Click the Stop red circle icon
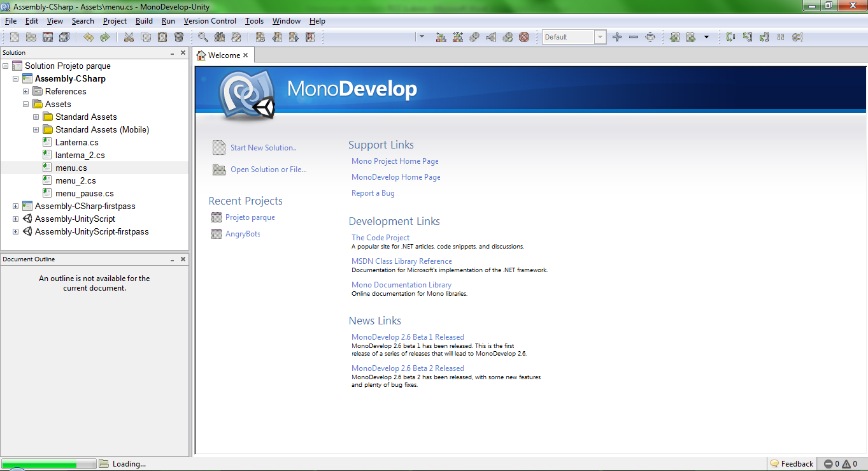 coord(524,38)
